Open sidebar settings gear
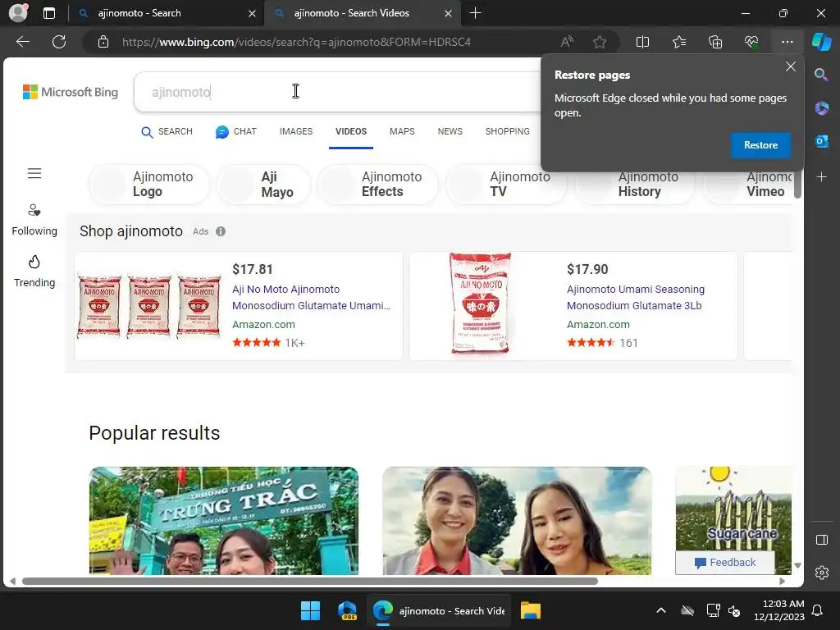 point(821,573)
